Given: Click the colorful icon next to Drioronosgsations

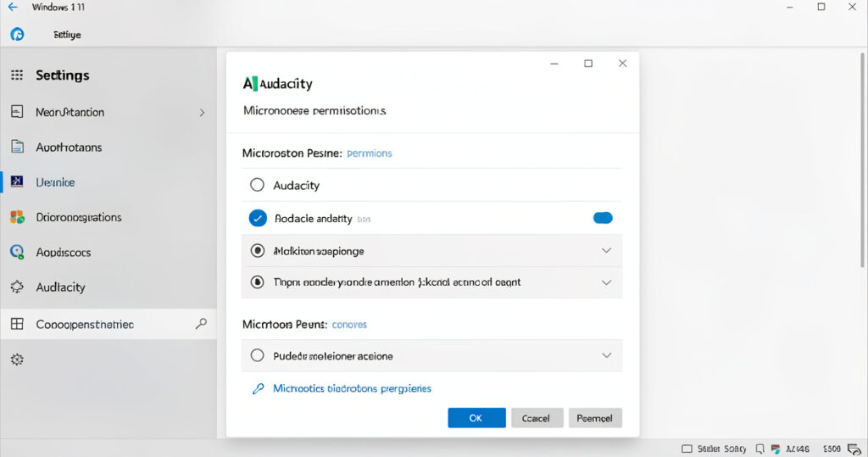Looking at the screenshot, I should (17, 216).
